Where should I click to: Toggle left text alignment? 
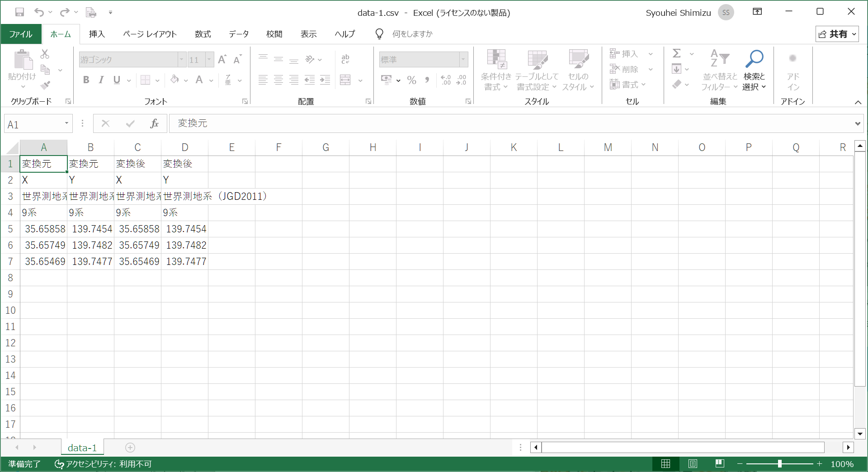coord(263,80)
